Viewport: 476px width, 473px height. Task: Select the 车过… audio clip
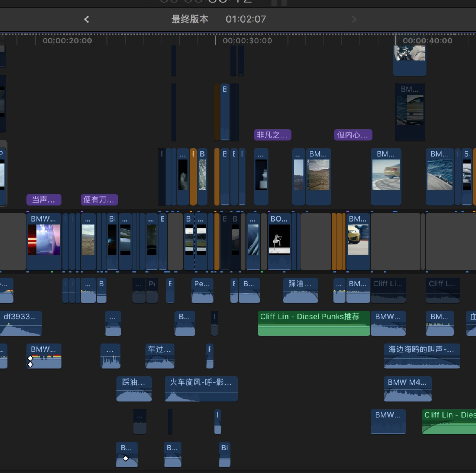pos(160,356)
